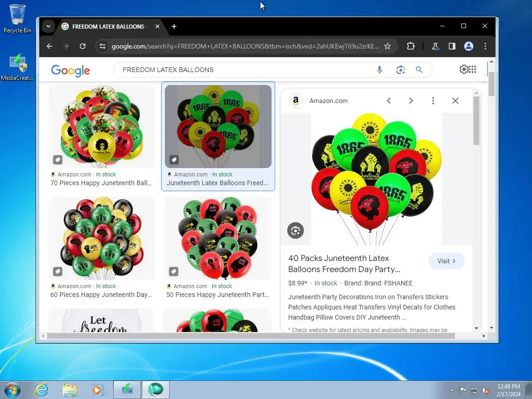
Task: Search inside image with Lens button
Action: 296,231
